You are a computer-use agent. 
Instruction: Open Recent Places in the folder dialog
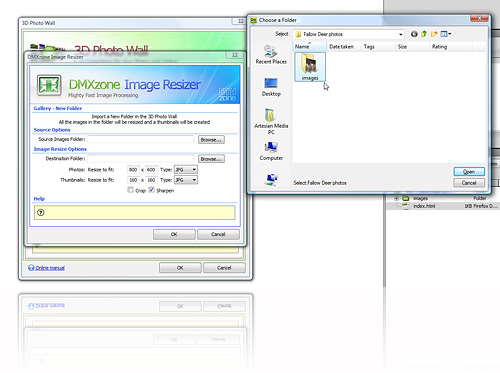[271, 55]
